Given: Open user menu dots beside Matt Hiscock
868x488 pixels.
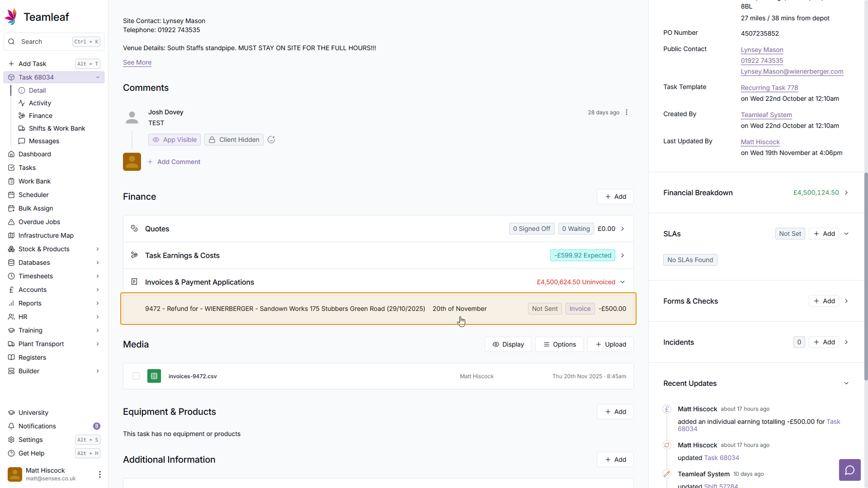Looking at the screenshot, I should 99,474.
